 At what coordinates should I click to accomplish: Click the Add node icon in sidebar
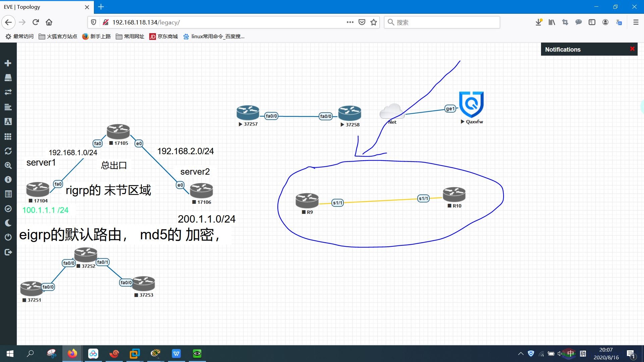[8, 63]
